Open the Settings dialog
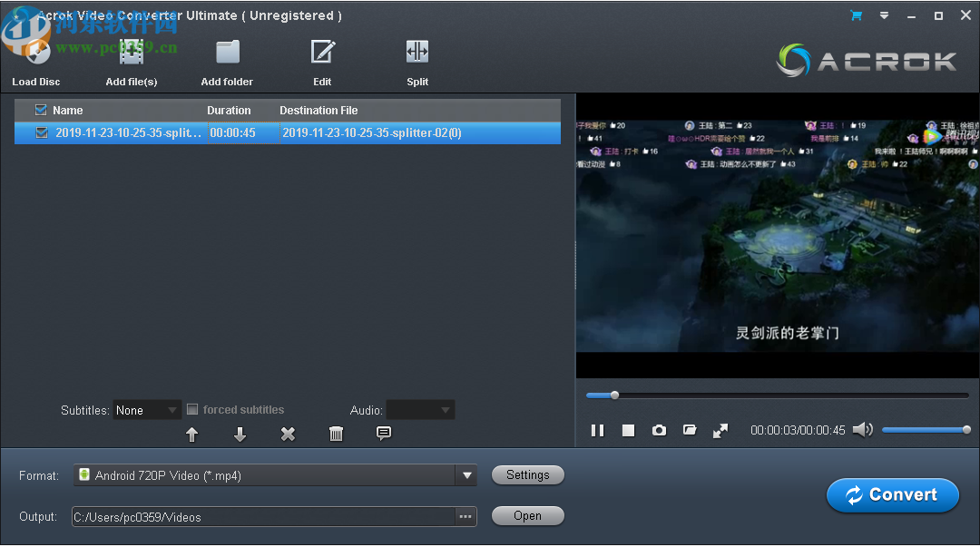Screen dimensions: 980x547 pyautogui.click(x=527, y=474)
